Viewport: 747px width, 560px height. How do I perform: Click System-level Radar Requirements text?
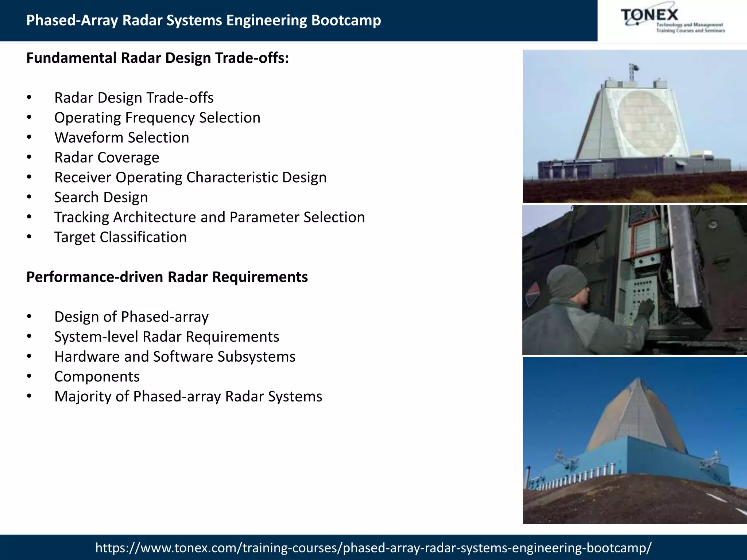click(166, 337)
